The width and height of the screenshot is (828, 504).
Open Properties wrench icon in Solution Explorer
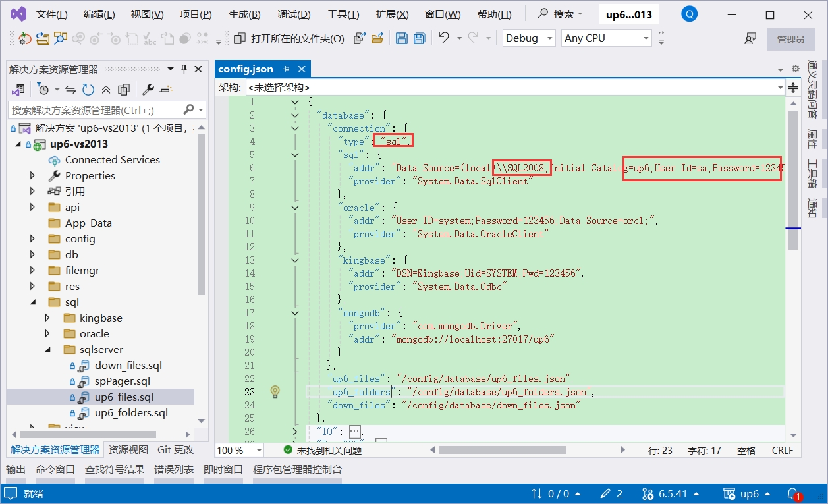pyautogui.click(x=148, y=90)
